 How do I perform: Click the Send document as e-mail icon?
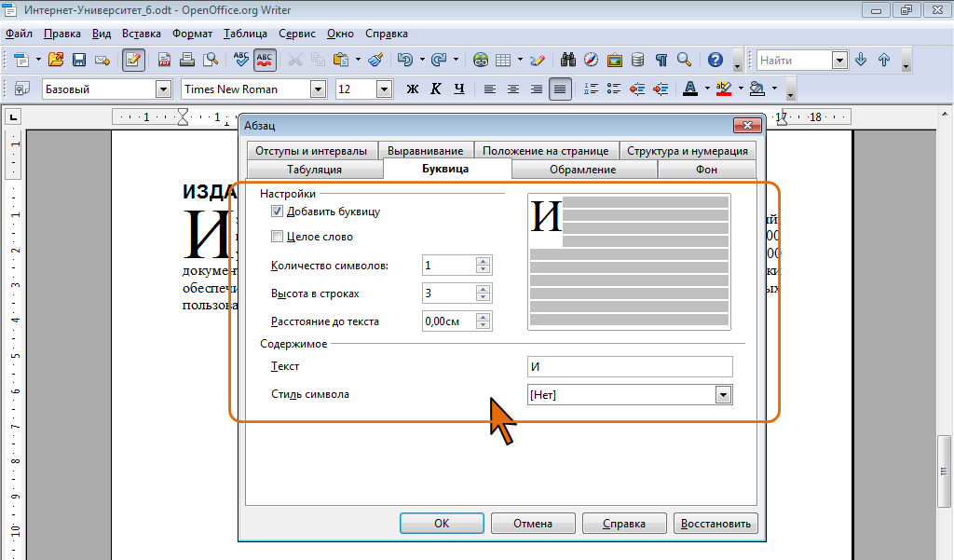point(102,60)
